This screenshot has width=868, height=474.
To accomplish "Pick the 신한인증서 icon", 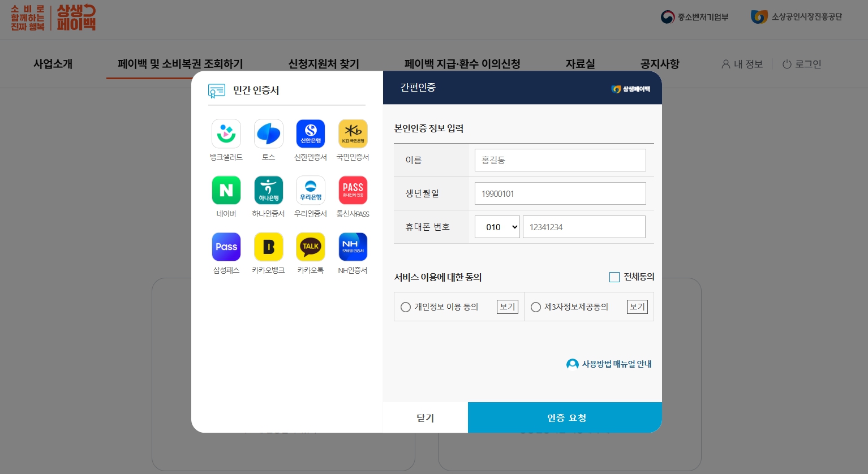I will click(x=311, y=133).
